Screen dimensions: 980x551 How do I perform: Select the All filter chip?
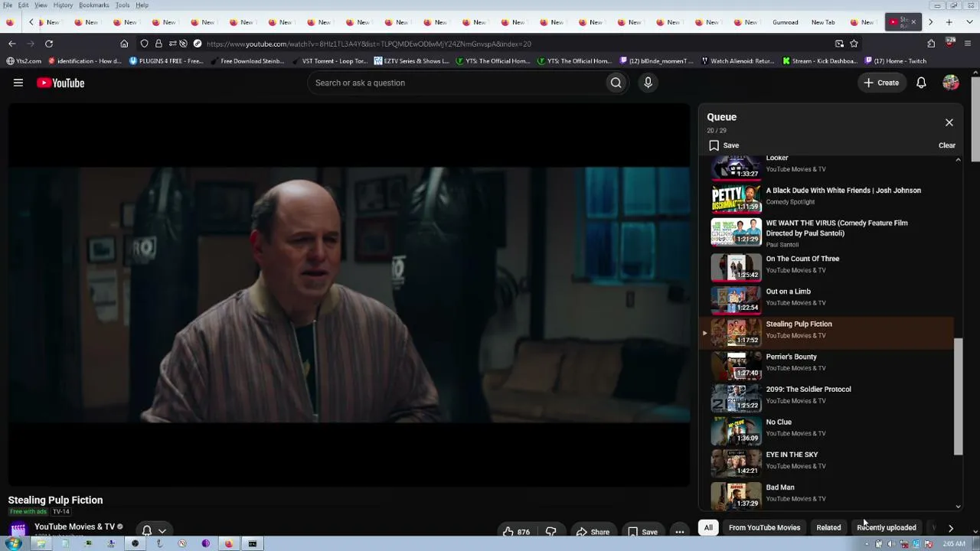[x=708, y=527]
